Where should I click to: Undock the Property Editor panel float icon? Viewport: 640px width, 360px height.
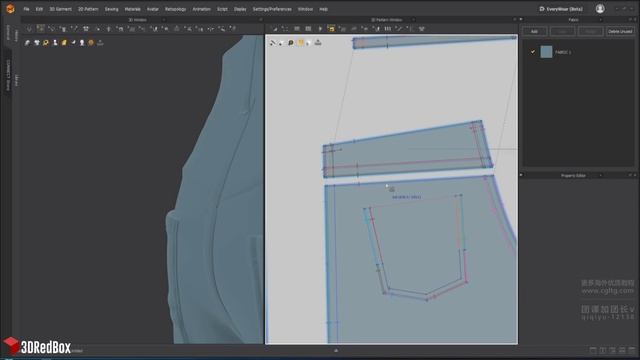tap(630, 175)
